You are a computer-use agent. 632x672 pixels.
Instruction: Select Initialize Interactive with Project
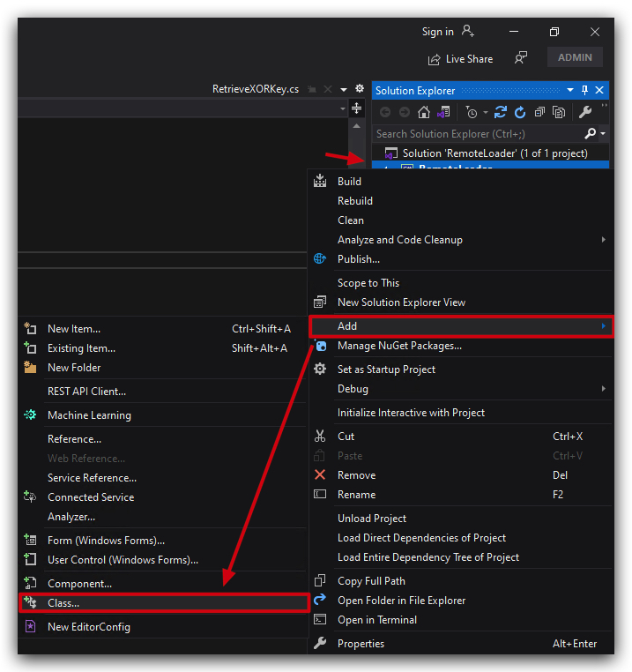coord(461,413)
